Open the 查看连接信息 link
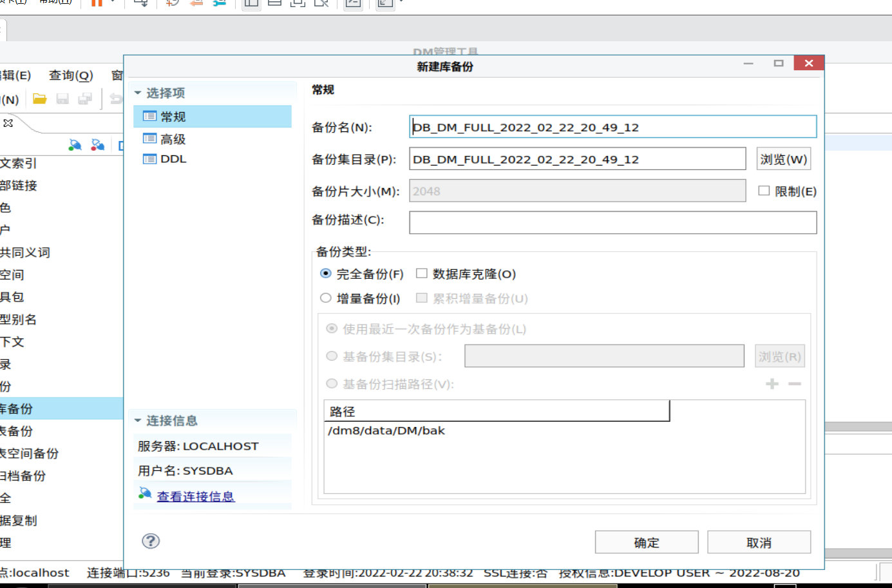892x588 pixels. [196, 496]
